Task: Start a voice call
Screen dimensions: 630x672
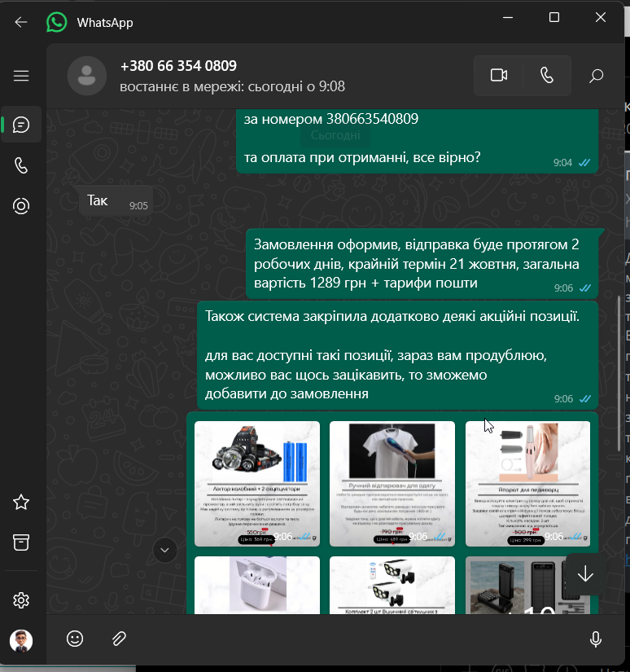Action: [547, 76]
